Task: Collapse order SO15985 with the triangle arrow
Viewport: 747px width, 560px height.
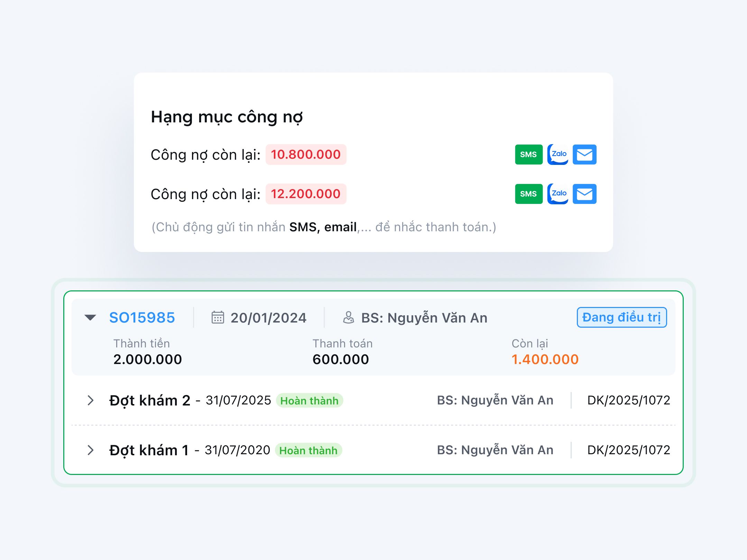Action: click(90, 317)
